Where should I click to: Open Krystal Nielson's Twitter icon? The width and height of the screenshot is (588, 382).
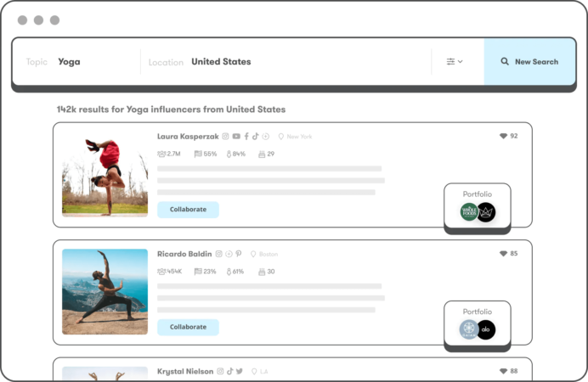pos(240,371)
